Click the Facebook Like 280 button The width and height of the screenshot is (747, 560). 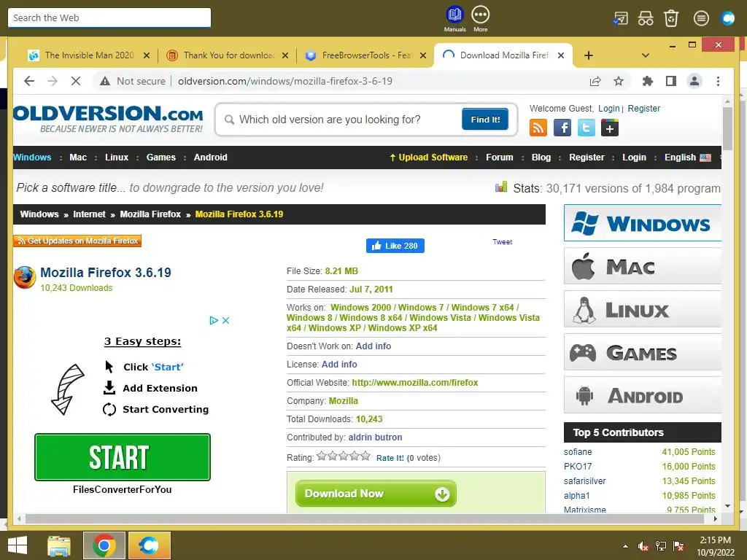[395, 246]
